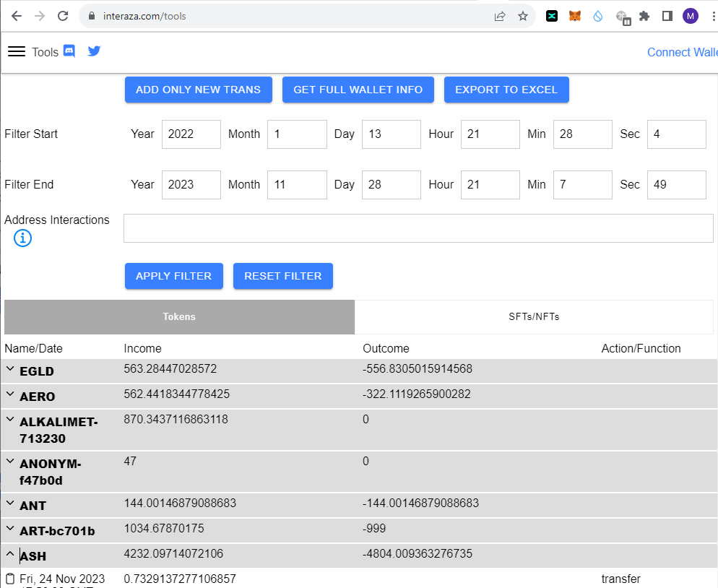Click the info icon under Address Interactions
Viewport: 718px width, 588px height.
pos(22,238)
